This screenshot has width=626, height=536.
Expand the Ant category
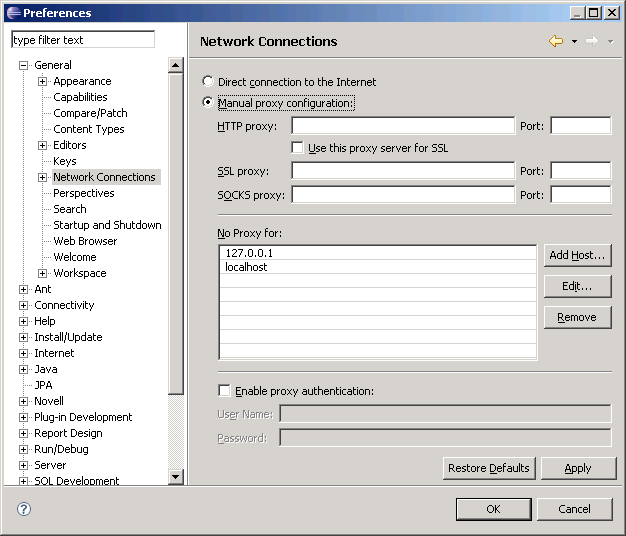pyautogui.click(x=24, y=289)
